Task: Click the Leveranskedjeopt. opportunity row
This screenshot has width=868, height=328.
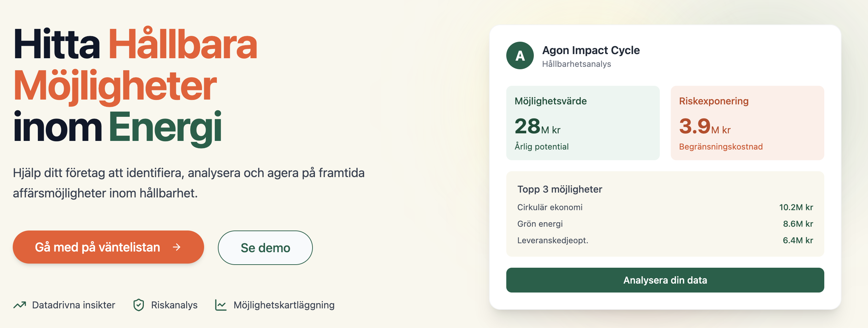Action: coord(665,240)
